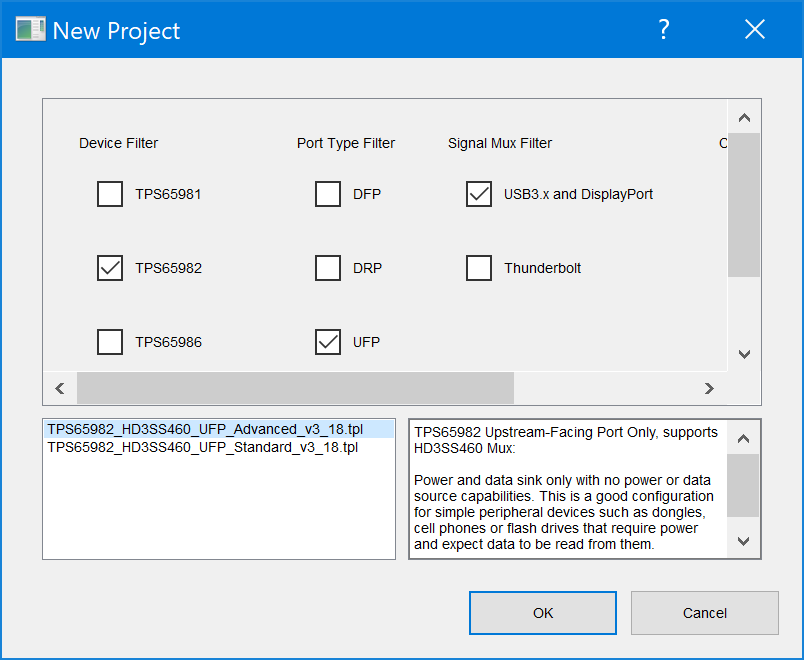
Task: Uncheck the TPS65982 device filter
Action: tap(110, 268)
